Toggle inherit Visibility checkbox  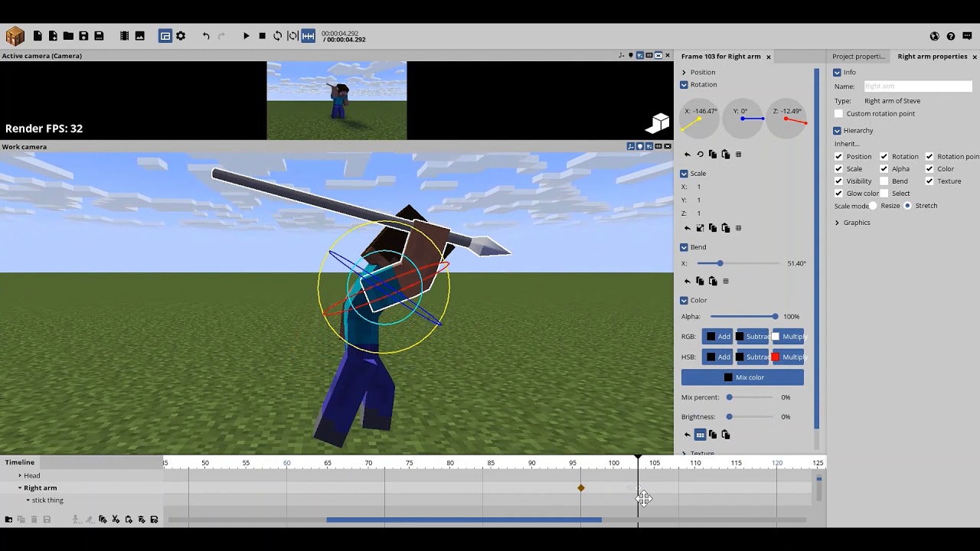click(838, 181)
